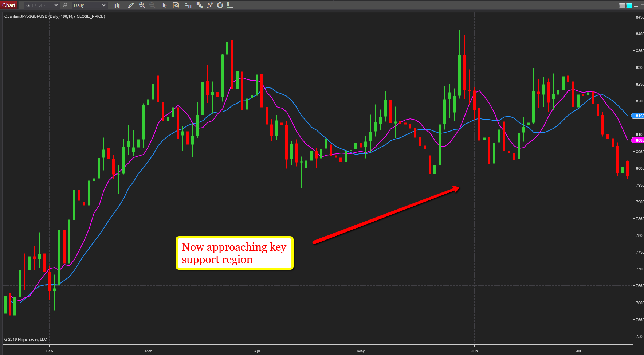
Task: Click the Mar label on time axis
Action: pyautogui.click(x=148, y=351)
